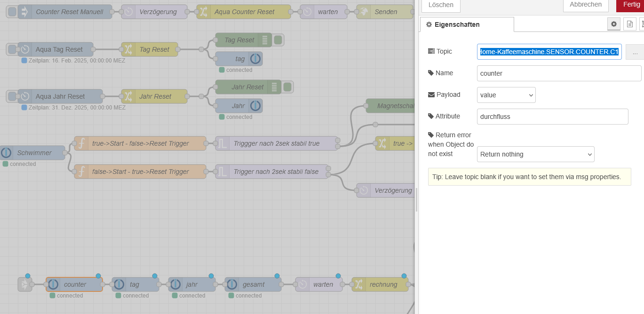Click into the Attribute input field
Image resolution: width=644 pixels, height=314 pixels.
pyautogui.click(x=552, y=117)
